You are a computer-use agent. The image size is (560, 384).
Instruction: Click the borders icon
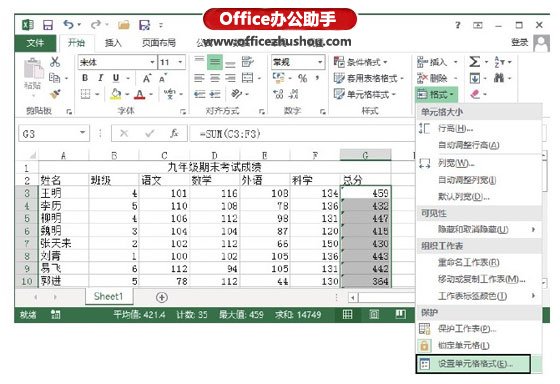(x=85, y=94)
